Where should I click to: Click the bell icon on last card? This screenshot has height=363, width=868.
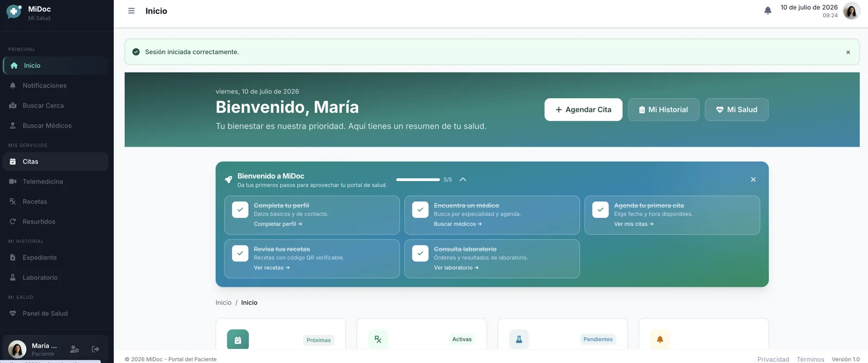(660, 339)
